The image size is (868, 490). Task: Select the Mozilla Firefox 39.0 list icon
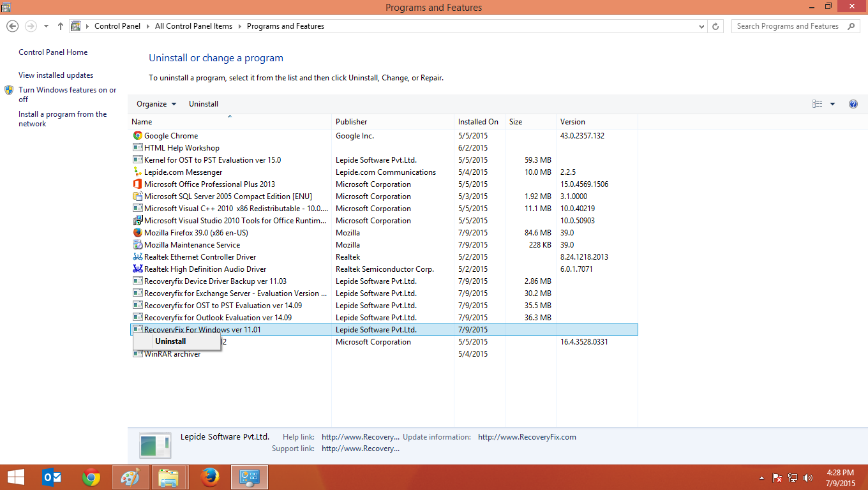(137, 233)
